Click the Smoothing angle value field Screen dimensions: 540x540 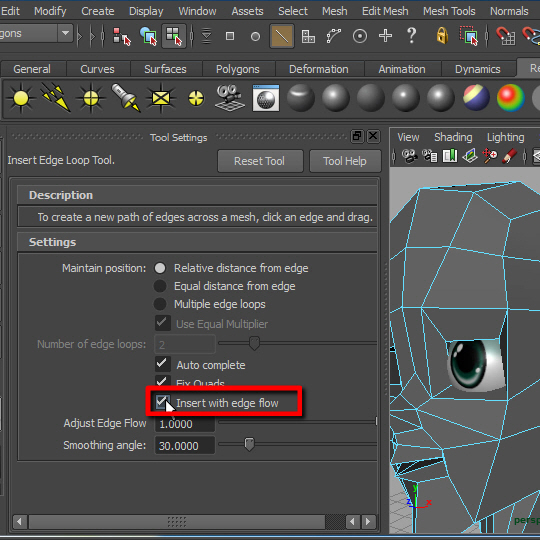pyautogui.click(x=185, y=446)
